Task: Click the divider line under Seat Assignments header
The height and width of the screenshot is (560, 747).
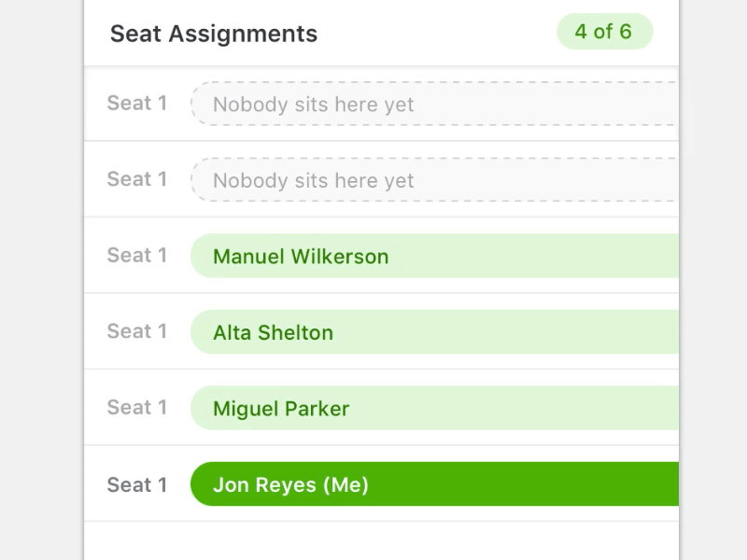Action: (x=381, y=66)
